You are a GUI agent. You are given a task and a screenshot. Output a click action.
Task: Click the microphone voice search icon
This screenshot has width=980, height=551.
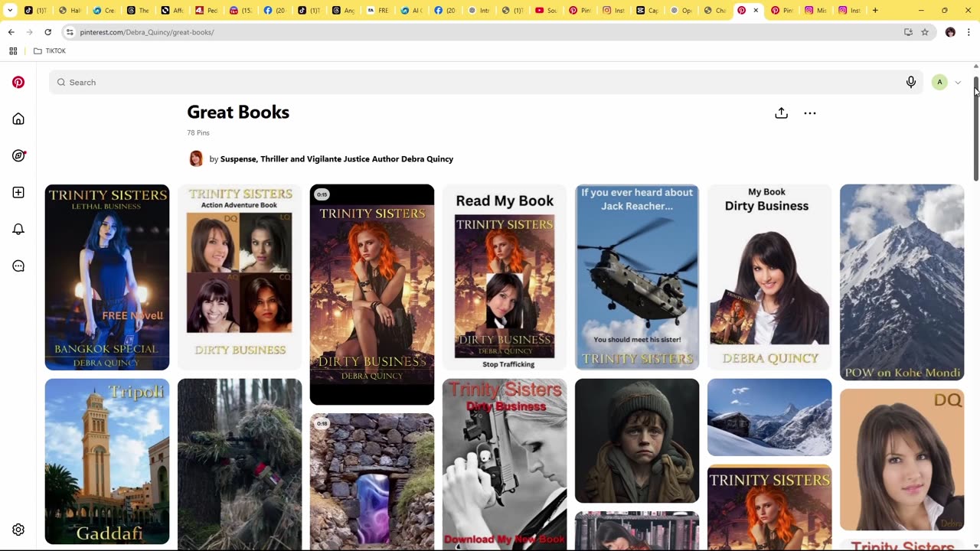(911, 82)
